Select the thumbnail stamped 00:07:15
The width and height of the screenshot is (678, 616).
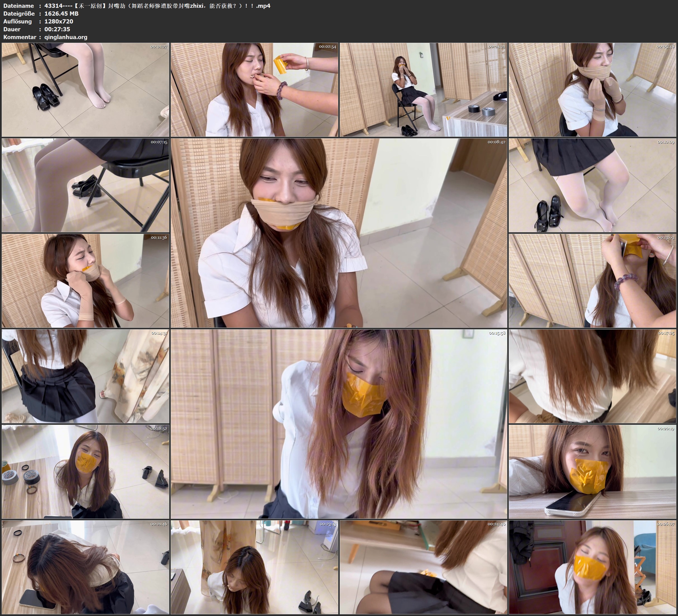(x=85, y=185)
